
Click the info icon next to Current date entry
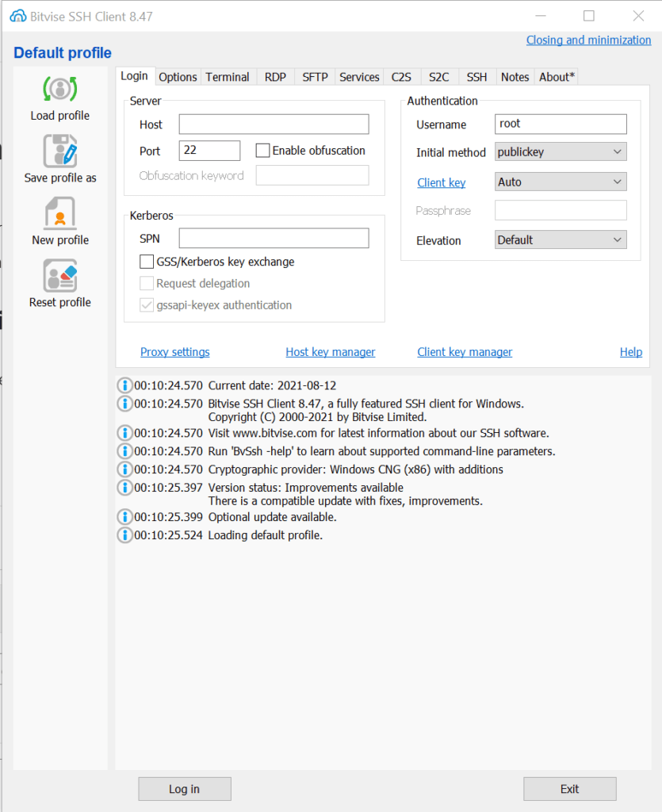coord(124,385)
